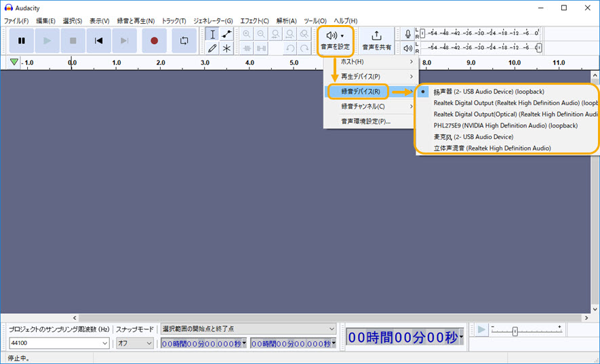600x364 pixels.
Task: Open the ジェネレーター(G) menu
Action: click(x=213, y=20)
